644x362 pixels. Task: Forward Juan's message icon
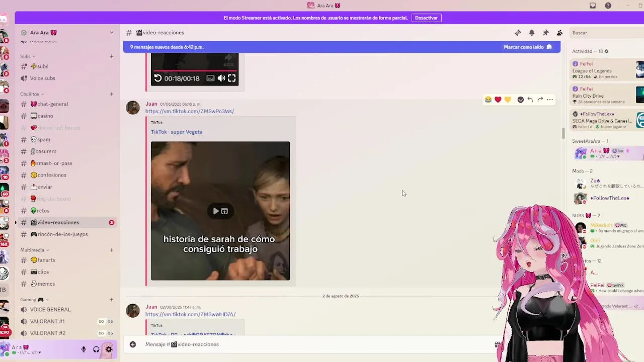540,100
